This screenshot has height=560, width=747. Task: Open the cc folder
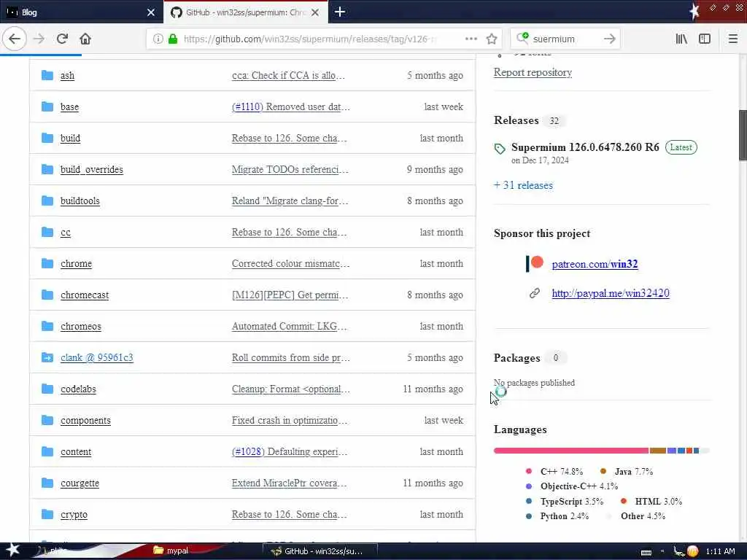65,233
